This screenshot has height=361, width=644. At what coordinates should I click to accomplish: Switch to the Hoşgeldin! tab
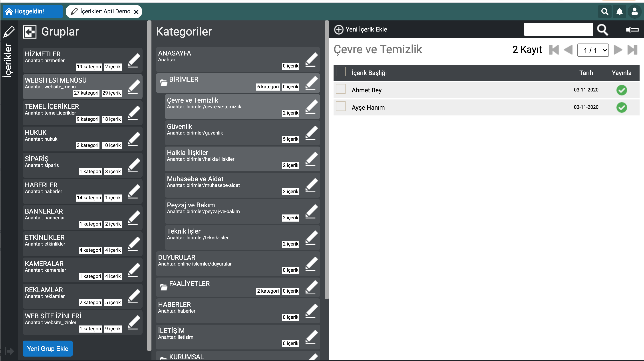point(32,12)
